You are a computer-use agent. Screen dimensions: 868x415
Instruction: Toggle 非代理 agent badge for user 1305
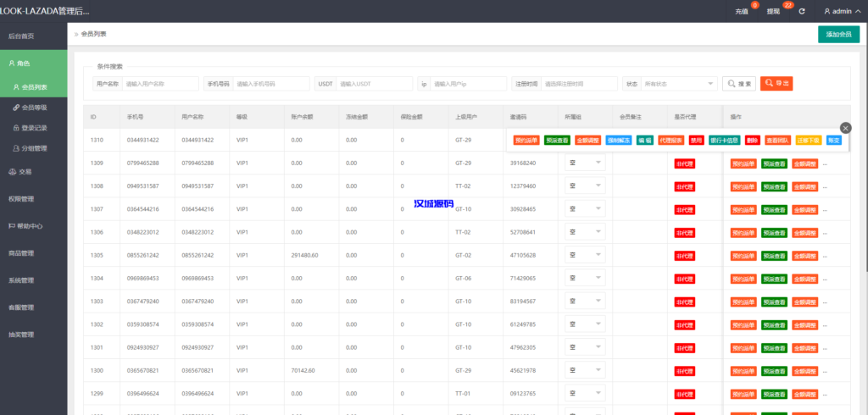click(685, 255)
